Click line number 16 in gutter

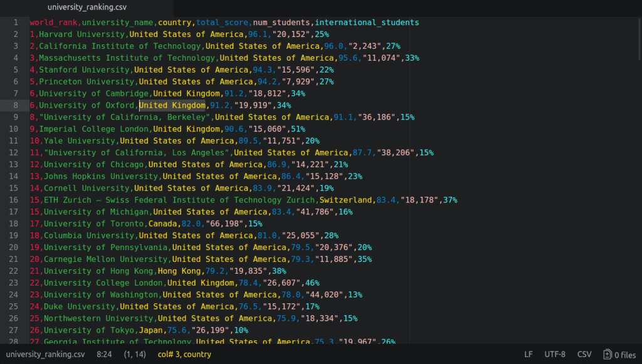pyautogui.click(x=14, y=200)
